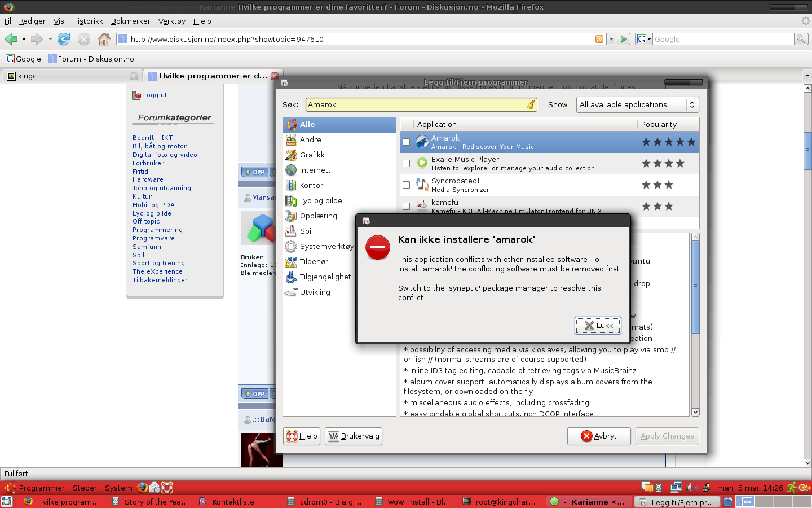Go to Firefox home page icon

coord(104,39)
